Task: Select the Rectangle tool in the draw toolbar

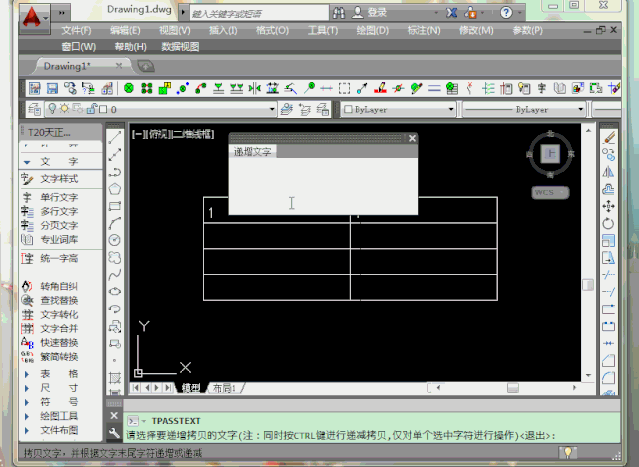Action: (x=115, y=206)
